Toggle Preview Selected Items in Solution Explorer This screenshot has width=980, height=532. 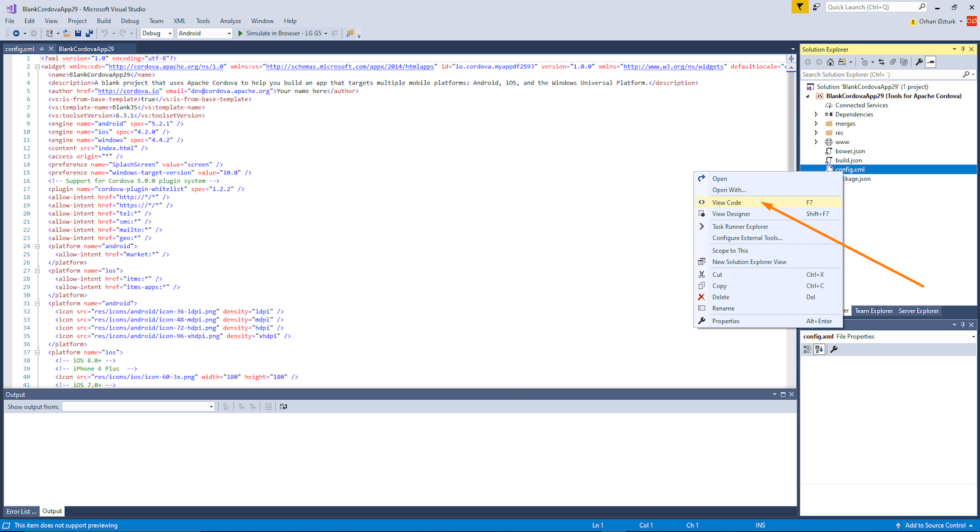coord(931,62)
